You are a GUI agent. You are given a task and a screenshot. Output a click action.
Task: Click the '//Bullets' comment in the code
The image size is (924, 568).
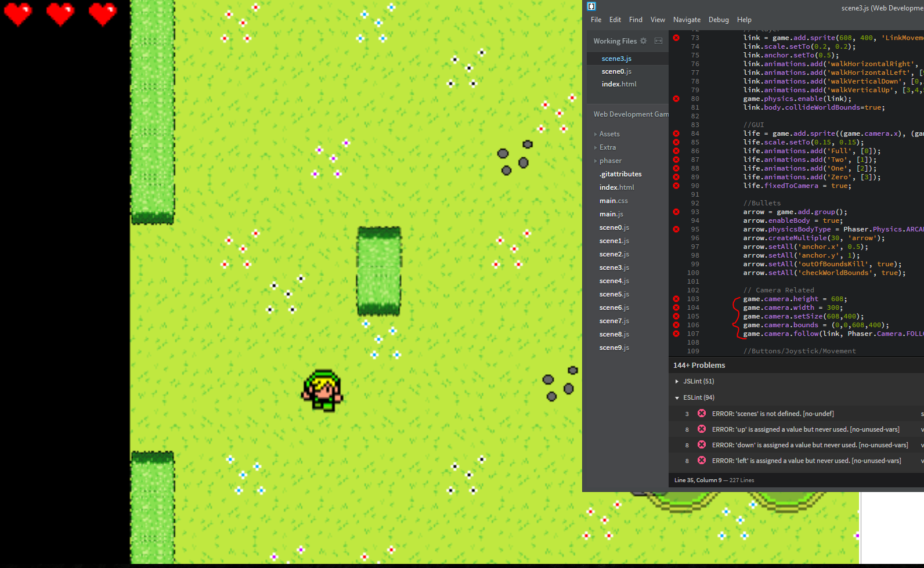(x=761, y=203)
